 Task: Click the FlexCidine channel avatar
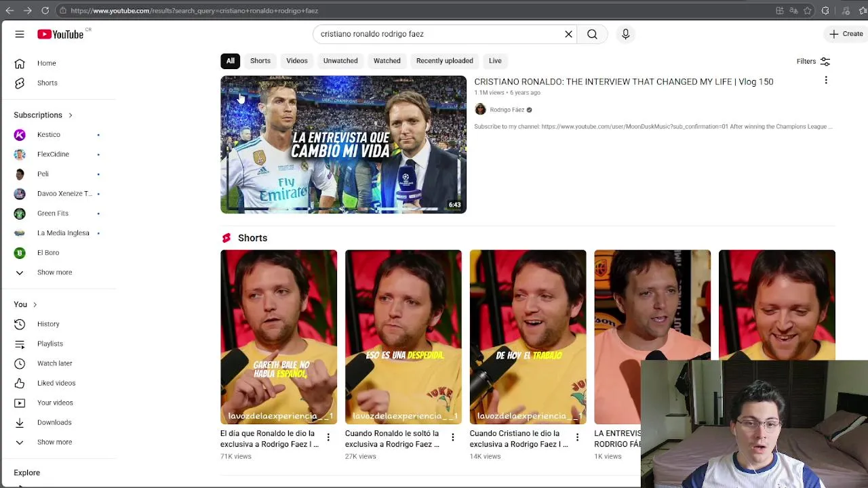coord(20,154)
